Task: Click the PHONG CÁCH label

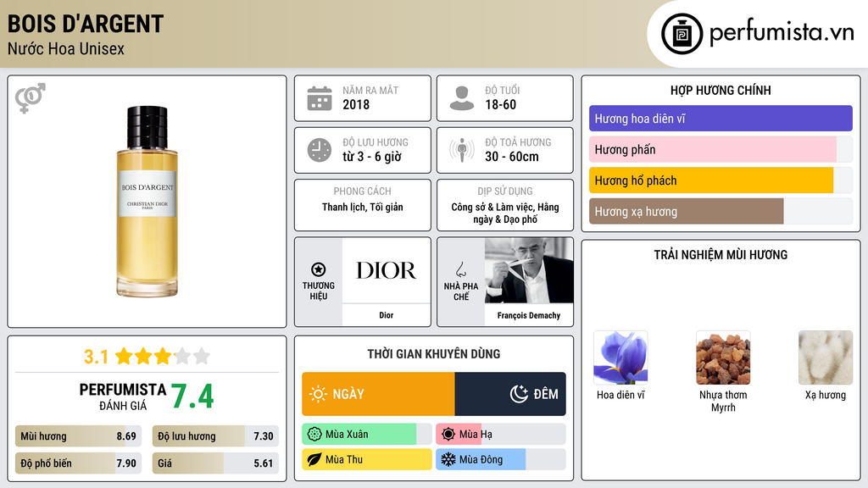Action: (362, 191)
